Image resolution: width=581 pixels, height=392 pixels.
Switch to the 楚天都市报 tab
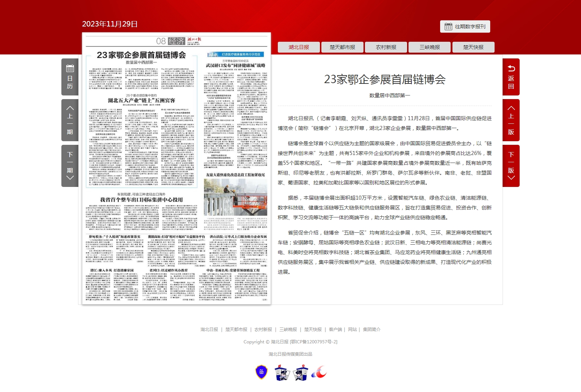click(x=342, y=47)
